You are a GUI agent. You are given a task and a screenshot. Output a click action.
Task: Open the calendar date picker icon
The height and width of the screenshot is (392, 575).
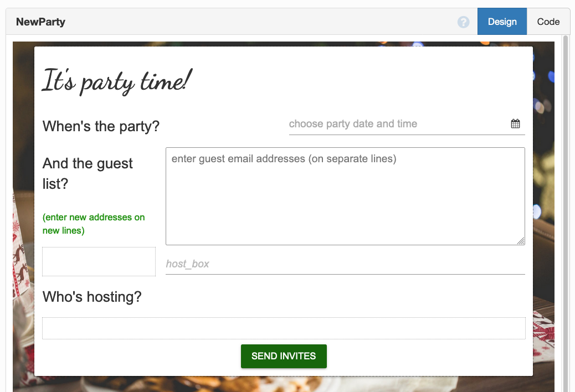click(515, 124)
